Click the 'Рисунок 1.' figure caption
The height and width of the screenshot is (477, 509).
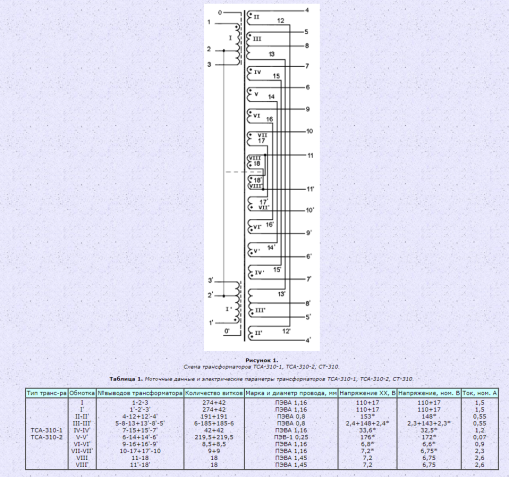point(262,360)
